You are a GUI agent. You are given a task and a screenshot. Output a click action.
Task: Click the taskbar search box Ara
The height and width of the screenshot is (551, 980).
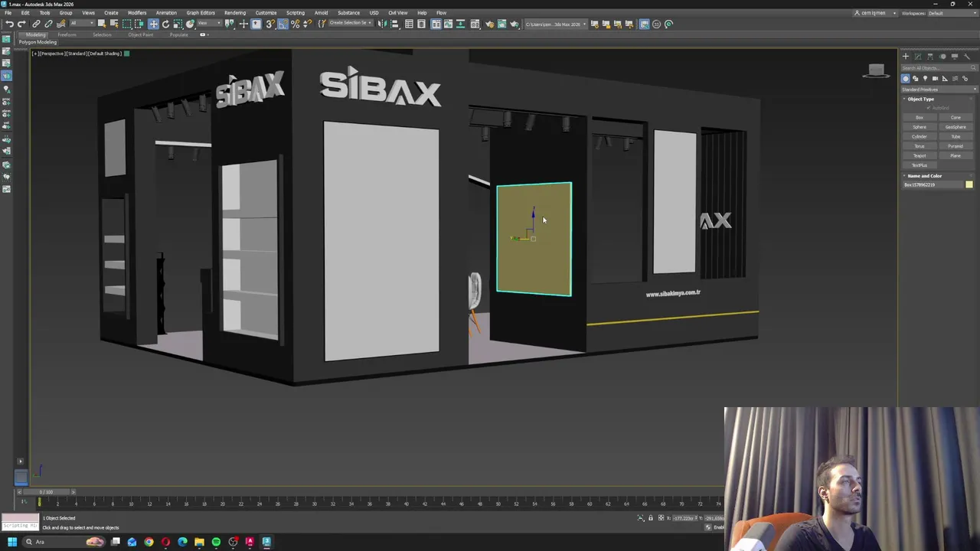(x=64, y=542)
